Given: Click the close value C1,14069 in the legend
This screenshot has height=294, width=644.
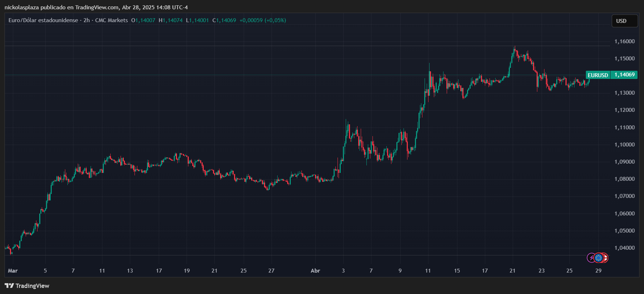Looking at the screenshot, I should [224, 20].
